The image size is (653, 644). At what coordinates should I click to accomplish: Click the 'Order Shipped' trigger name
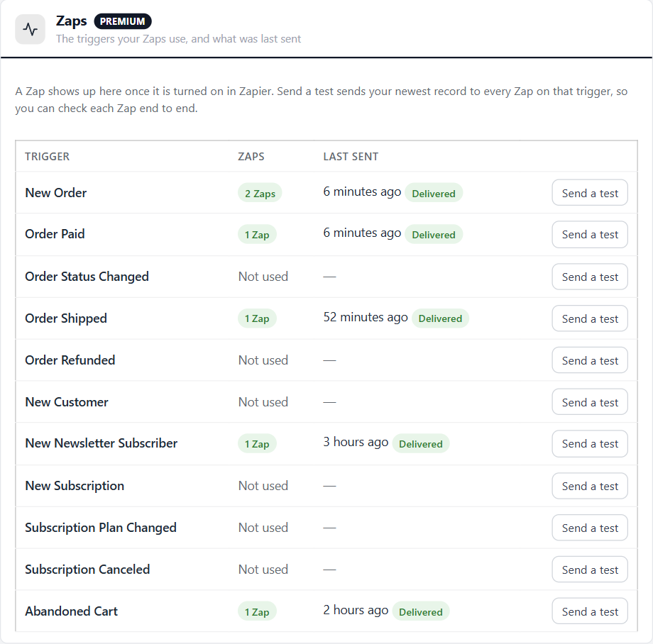pyautogui.click(x=66, y=318)
